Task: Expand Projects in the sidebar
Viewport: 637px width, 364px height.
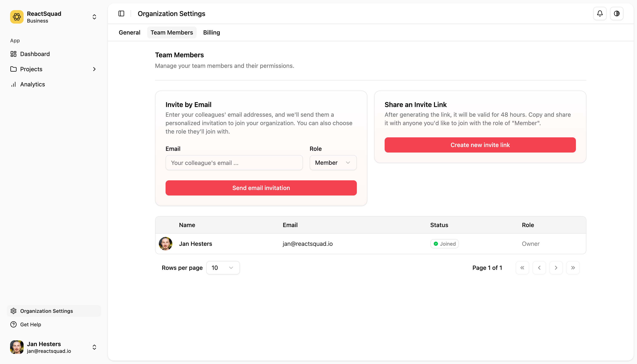Action: tap(94, 69)
